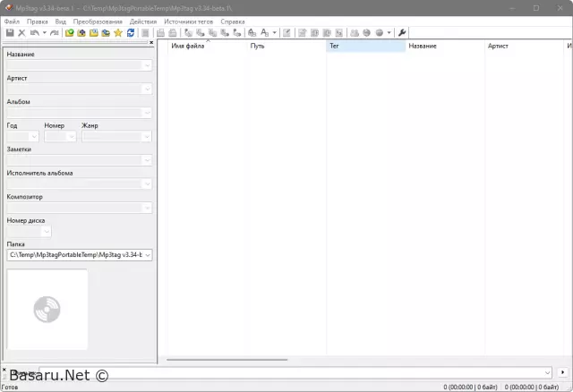Expand the Альбом field dropdown

pyautogui.click(x=147, y=113)
